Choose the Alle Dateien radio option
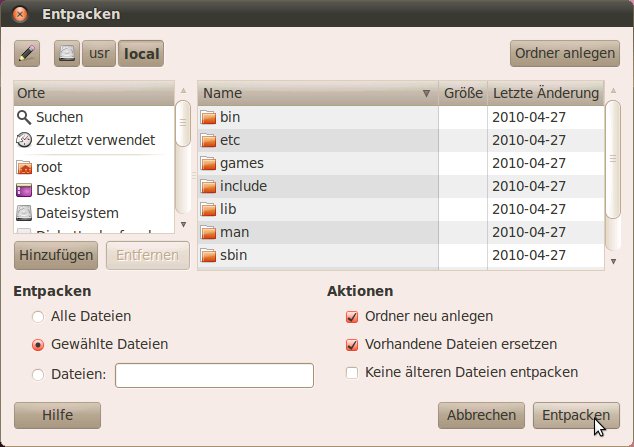 pos(39,316)
